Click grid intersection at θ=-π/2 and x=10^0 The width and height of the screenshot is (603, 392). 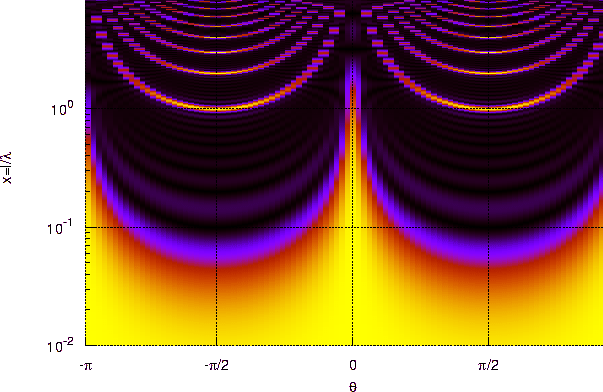pyautogui.click(x=217, y=108)
